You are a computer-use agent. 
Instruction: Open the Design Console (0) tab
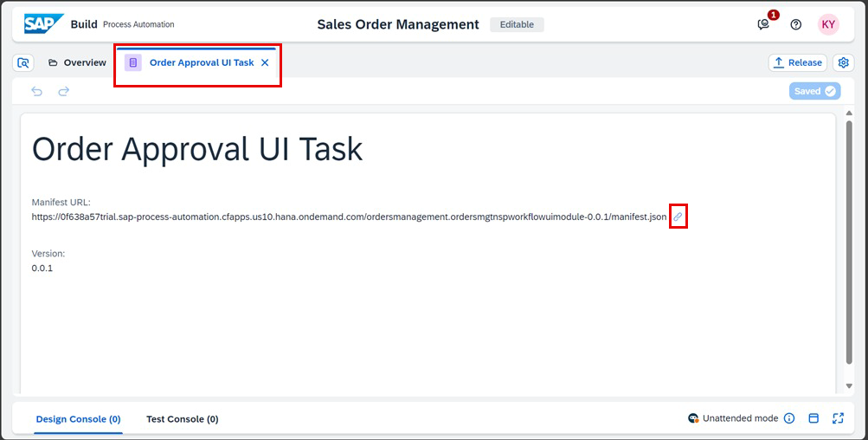pyautogui.click(x=78, y=419)
